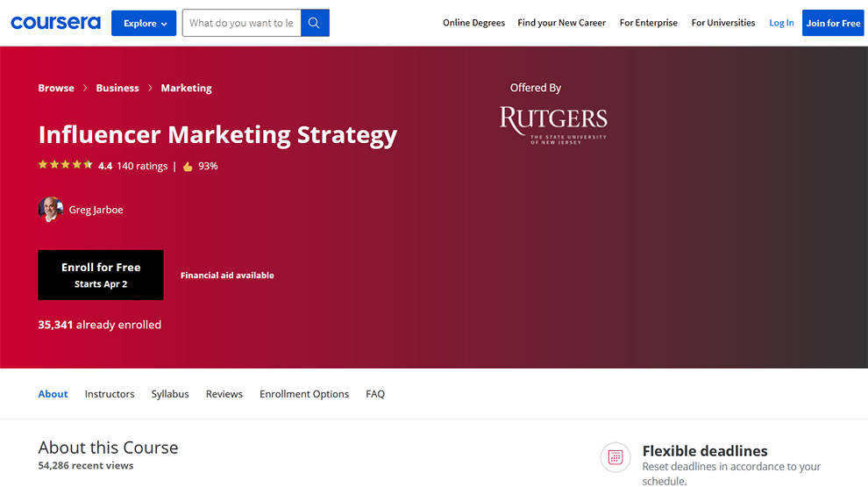Open the Explore dropdown menu
Image resolution: width=868 pixels, height=487 pixels.
coord(144,24)
